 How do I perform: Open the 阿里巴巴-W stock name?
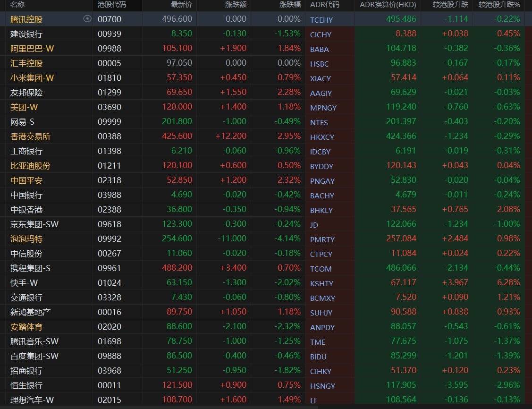(x=31, y=49)
